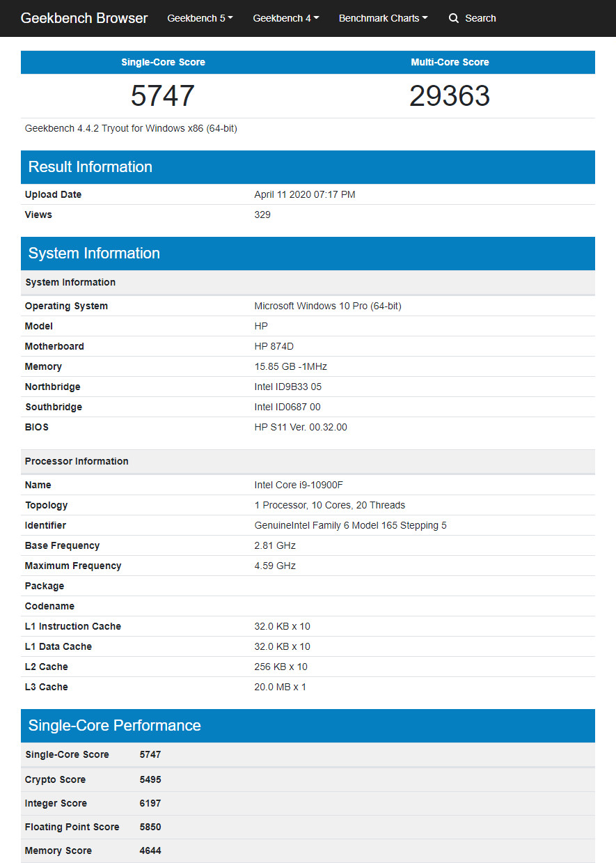Click the Integer Score value 6197
This screenshot has height=863, width=616.
(150, 803)
